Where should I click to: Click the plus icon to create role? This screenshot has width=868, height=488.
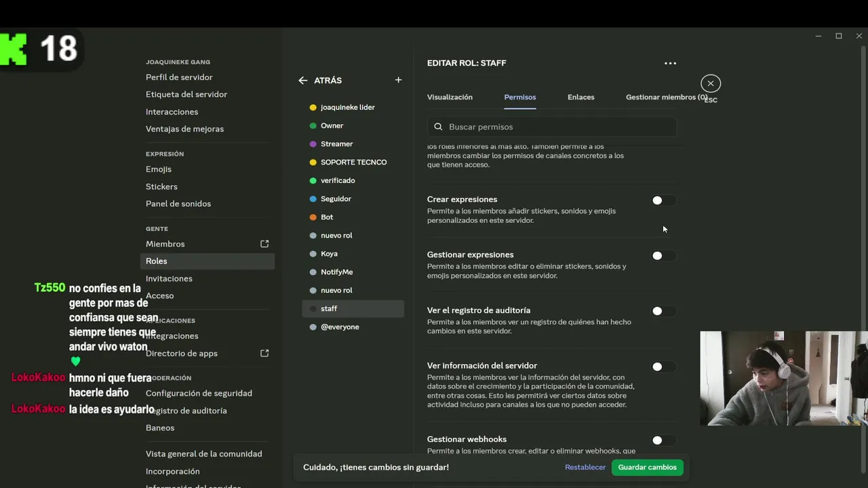coord(398,80)
